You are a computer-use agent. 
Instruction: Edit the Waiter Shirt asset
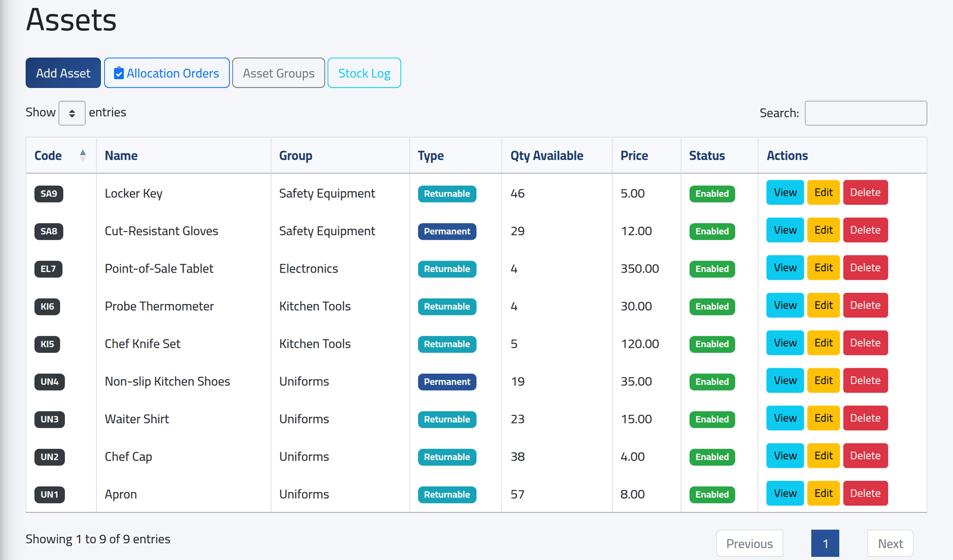824,418
